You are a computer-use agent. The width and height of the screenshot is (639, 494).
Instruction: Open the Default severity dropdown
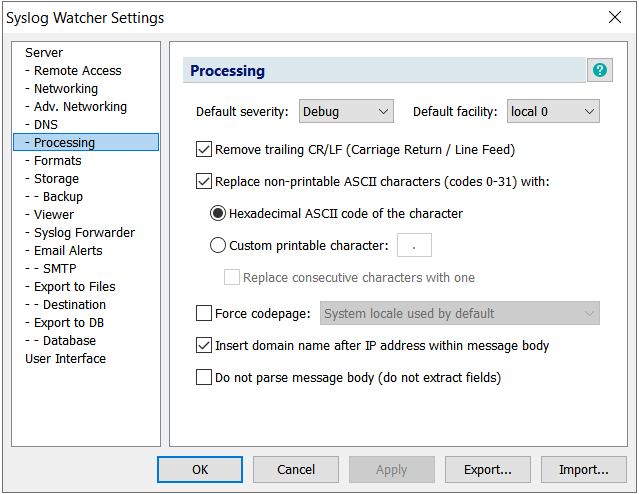[x=346, y=111]
